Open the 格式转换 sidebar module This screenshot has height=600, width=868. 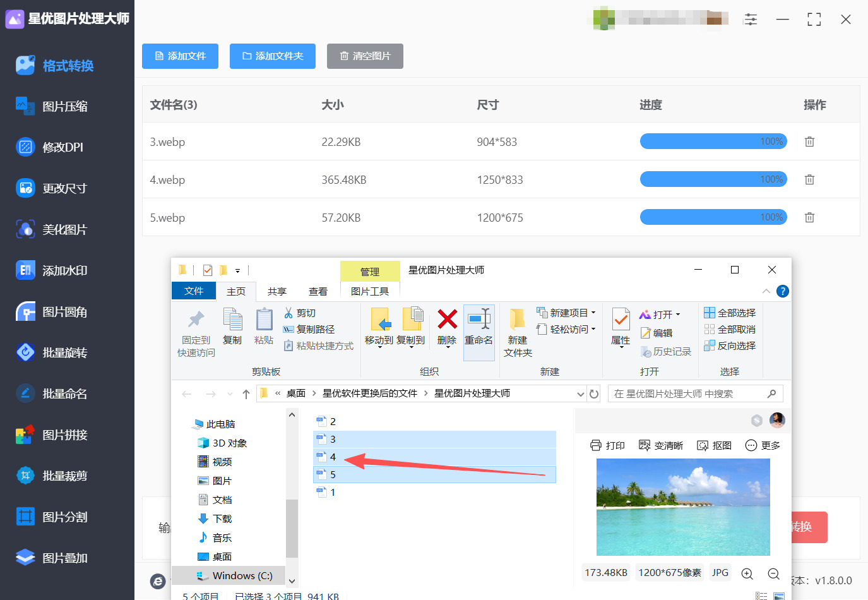tap(55, 66)
